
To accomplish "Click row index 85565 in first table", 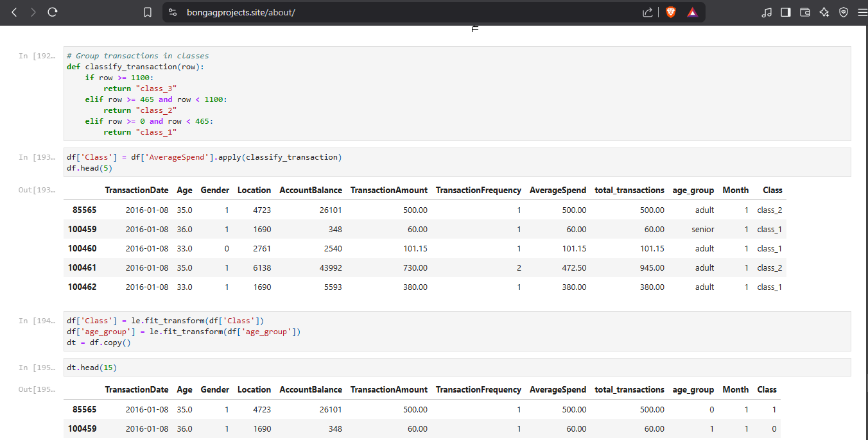I will click(85, 210).
